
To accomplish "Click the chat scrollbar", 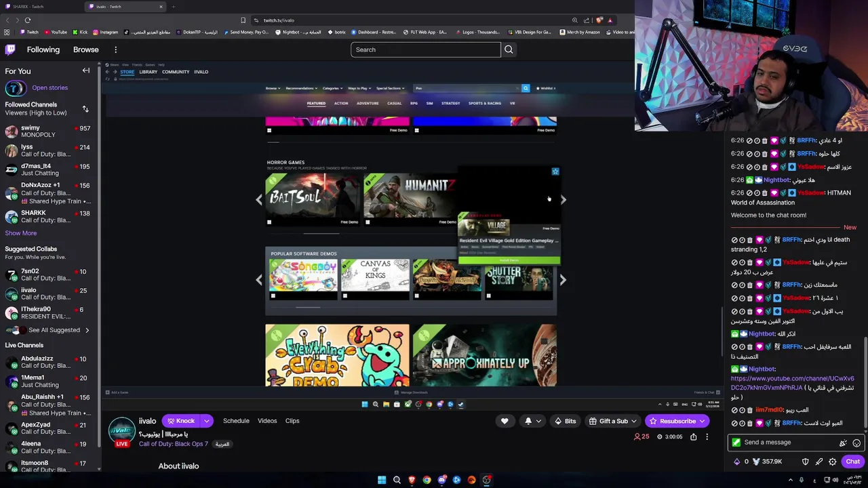I will coord(865,383).
